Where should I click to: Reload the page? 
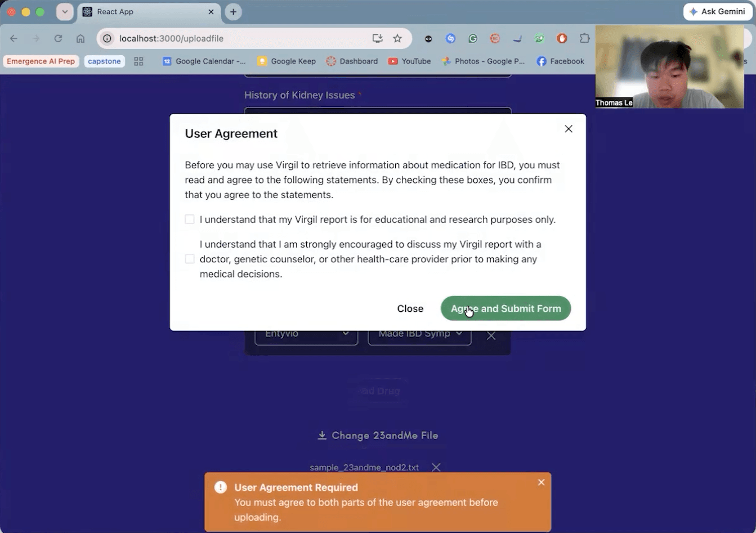coord(58,38)
